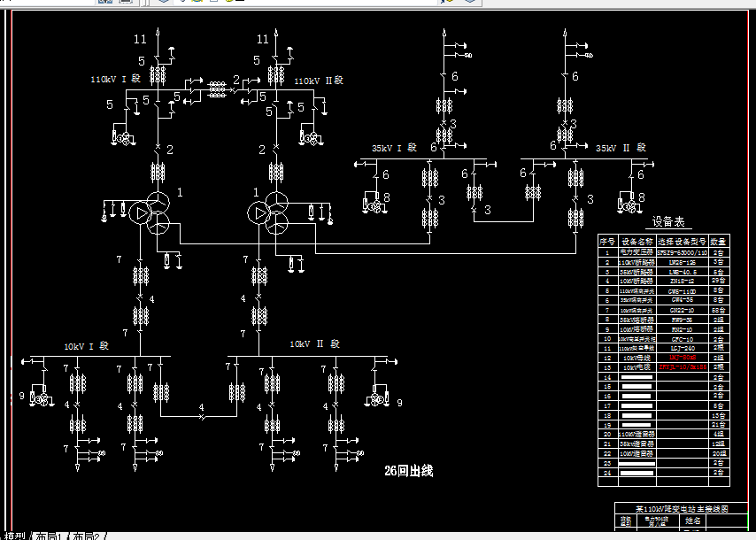Select the 20组 quantity cell
Image resolution: width=756 pixels, height=540 pixels.
coord(719,453)
